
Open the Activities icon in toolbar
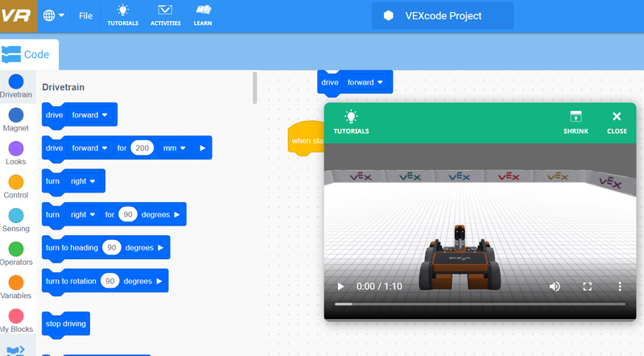165,15
